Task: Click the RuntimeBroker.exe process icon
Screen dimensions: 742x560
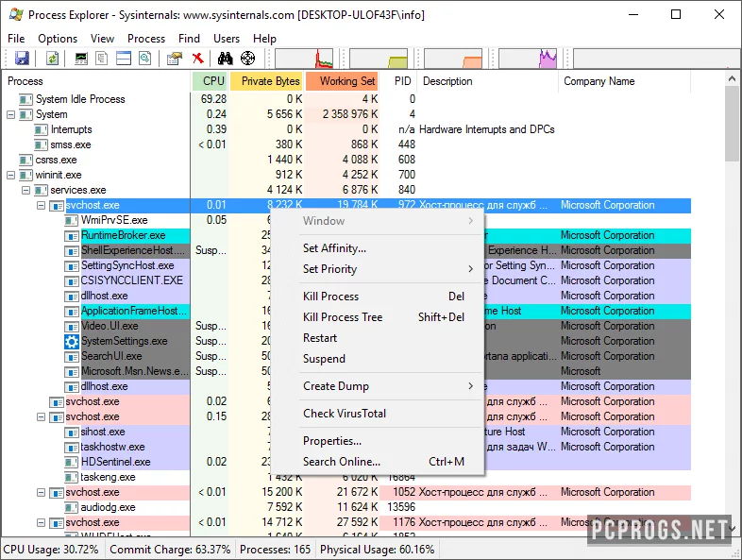Action: click(x=72, y=236)
